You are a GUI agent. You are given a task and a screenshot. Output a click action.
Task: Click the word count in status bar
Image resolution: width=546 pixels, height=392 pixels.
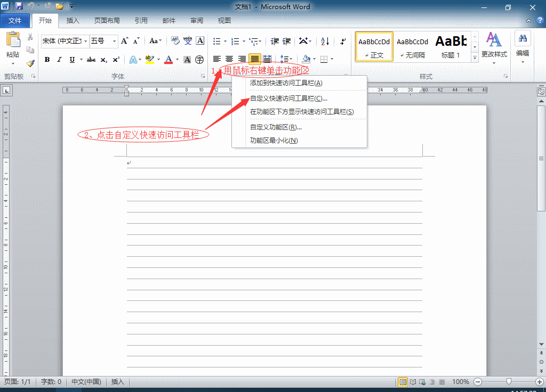[x=51, y=382]
